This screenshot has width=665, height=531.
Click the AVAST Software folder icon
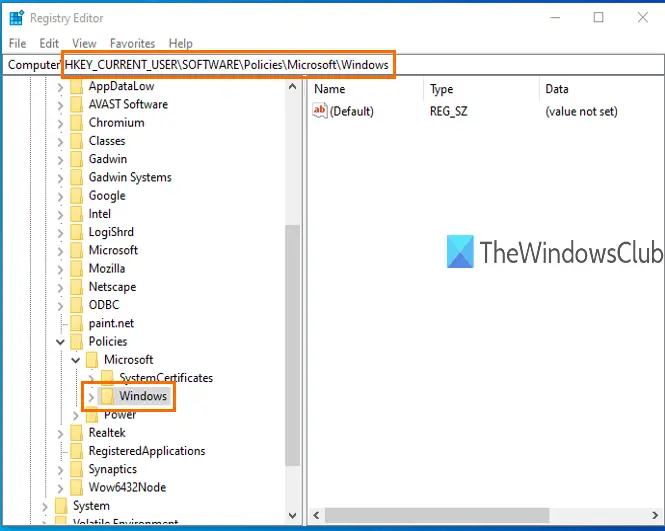(x=76, y=104)
